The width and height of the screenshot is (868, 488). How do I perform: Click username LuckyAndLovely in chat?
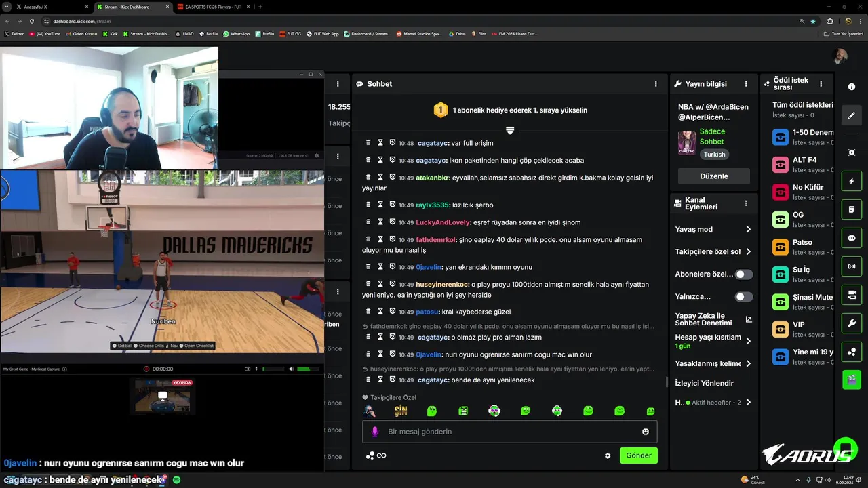click(x=443, y=222)
